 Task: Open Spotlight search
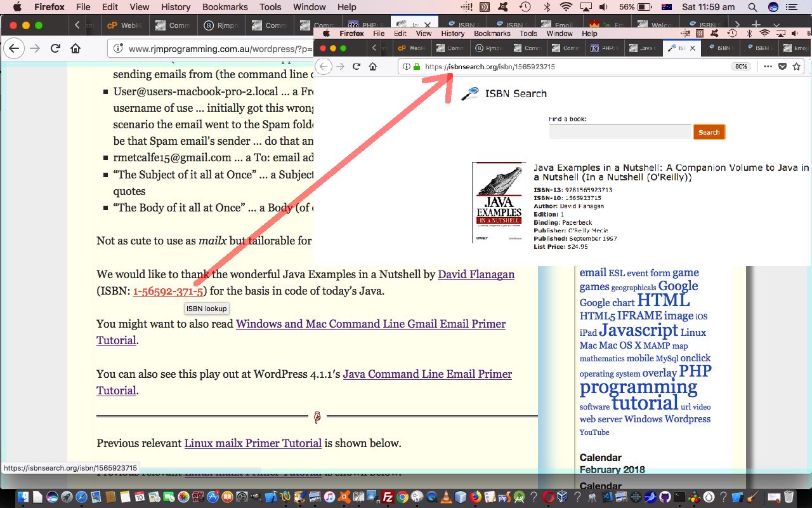tap(752, 7)
